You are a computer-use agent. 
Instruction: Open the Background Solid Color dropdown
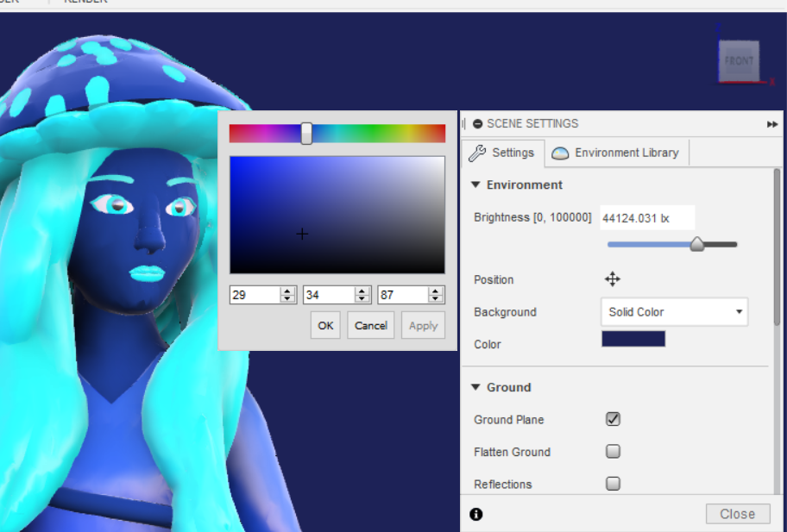[673, 312]
